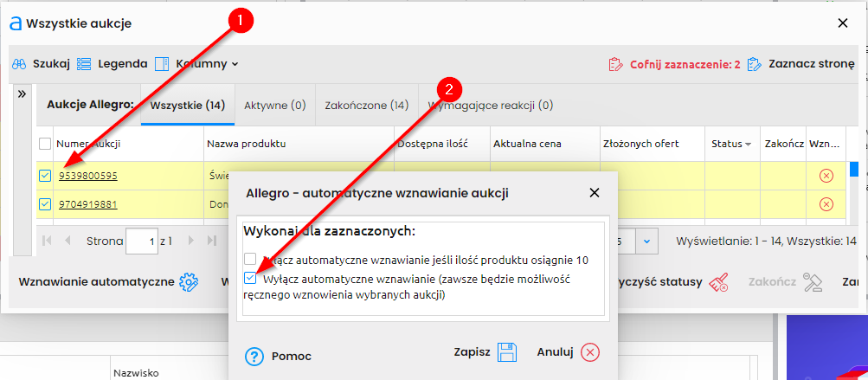Screen dimensions: 868x380
Task: Click red X icon in 9704919881 row
Action: click(826, 204)
